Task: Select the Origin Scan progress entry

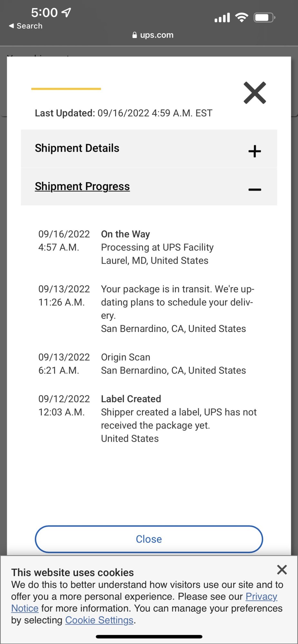Action: tap(149, 364)
